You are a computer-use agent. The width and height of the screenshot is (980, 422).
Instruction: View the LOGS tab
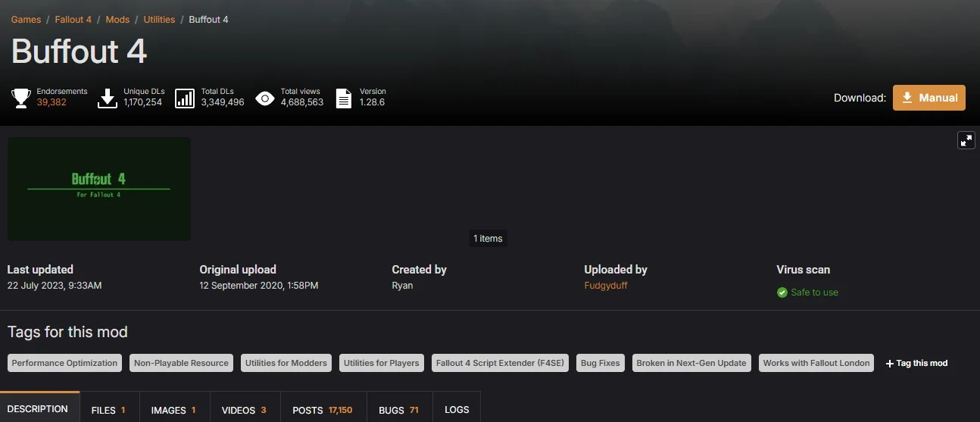click(457, 410)
